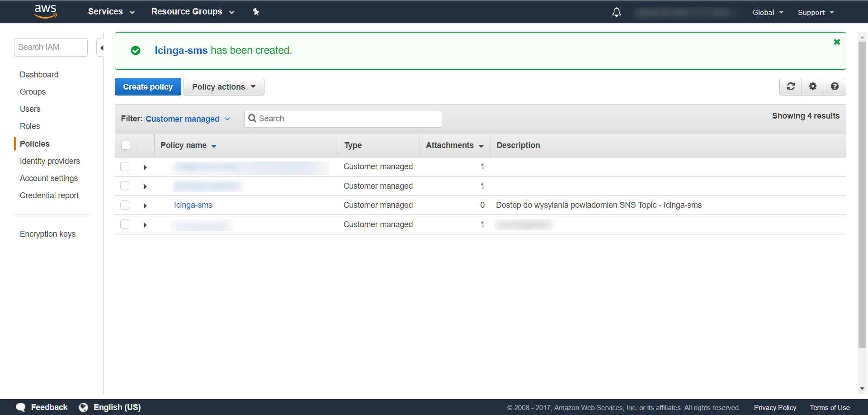Screen dimensions: 868x415
Task: Select the Icinga-sms row checkbox
Action: (x=125, y=205)
